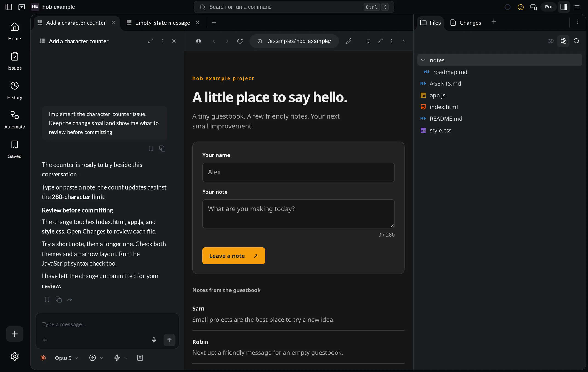The image size is (588, 372).
Task: Open Automate in the sidebar
Action: pos(15,120)
